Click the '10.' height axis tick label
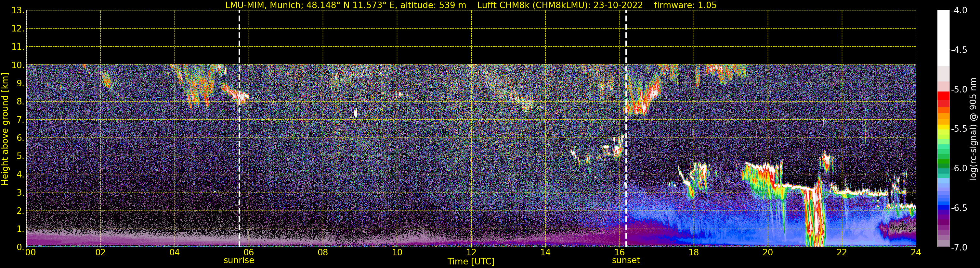The width and height of the screenshot is (980, 268). tap(18, 65)
